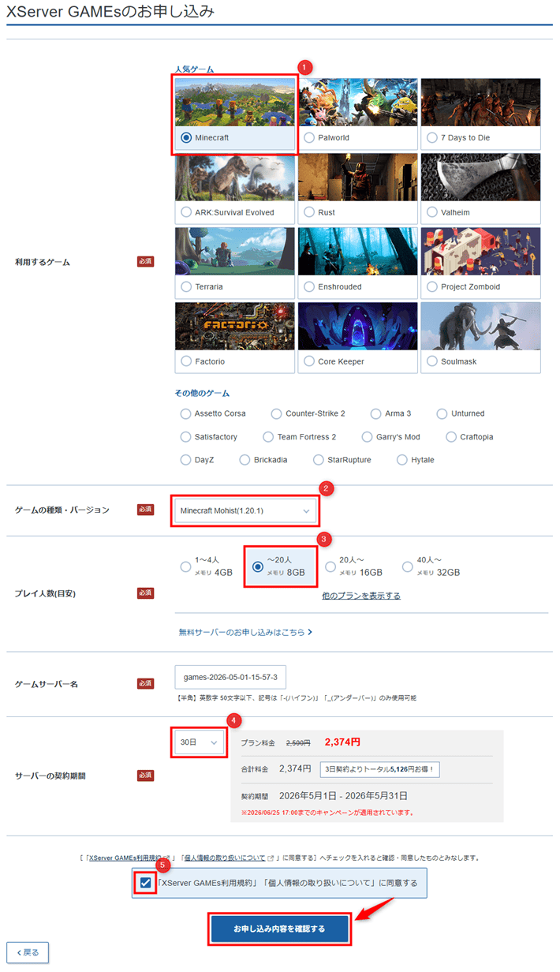Choose the Core Keeper option
Screen dimensions: 560x972
(309, 361)
